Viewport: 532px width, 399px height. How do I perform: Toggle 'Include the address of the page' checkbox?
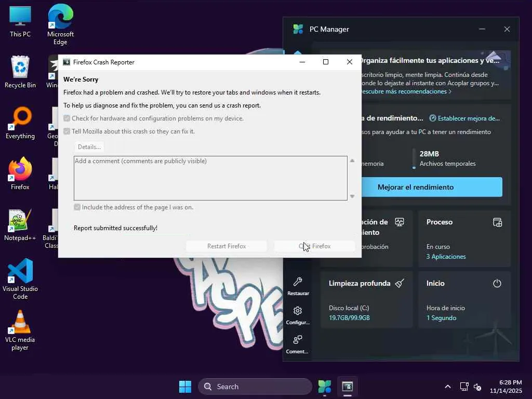point(77,207)
